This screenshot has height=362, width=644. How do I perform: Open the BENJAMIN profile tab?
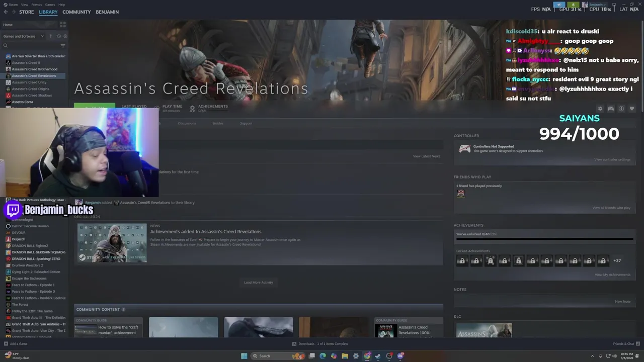coord(107,12)
